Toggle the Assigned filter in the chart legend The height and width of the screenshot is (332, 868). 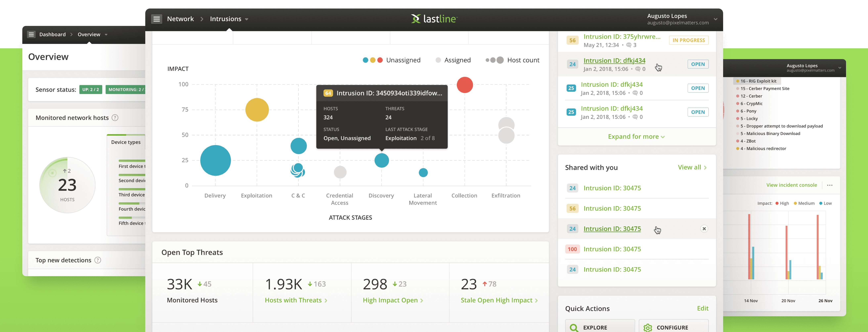[x=453, y=60]
